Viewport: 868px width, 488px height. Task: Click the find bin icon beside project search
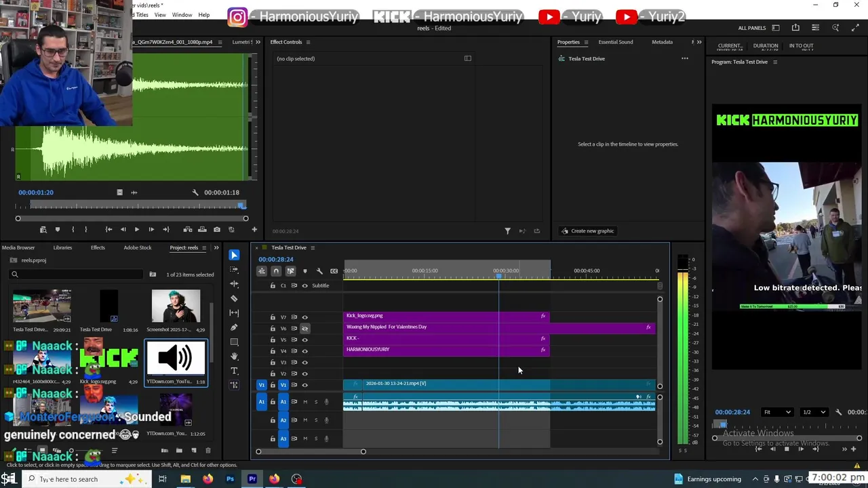click(153, 274)
